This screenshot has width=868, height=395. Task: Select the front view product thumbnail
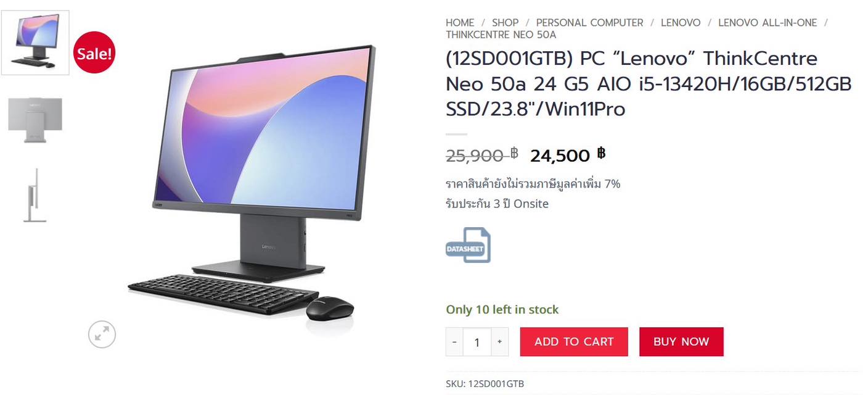coord(35,43)
